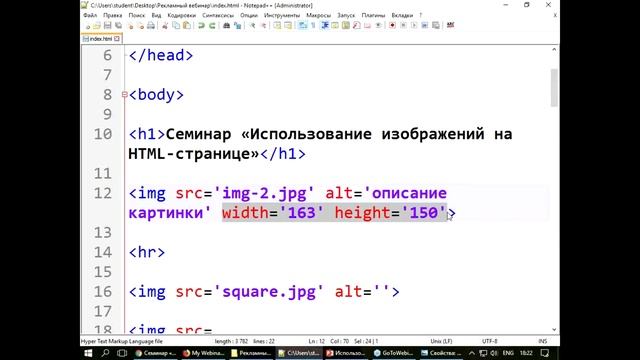Open the ? help menu

[x=420, y=15]
